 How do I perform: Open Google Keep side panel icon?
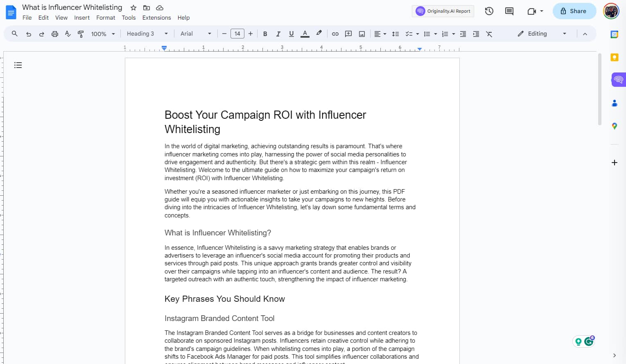click(x=614, y=57)
